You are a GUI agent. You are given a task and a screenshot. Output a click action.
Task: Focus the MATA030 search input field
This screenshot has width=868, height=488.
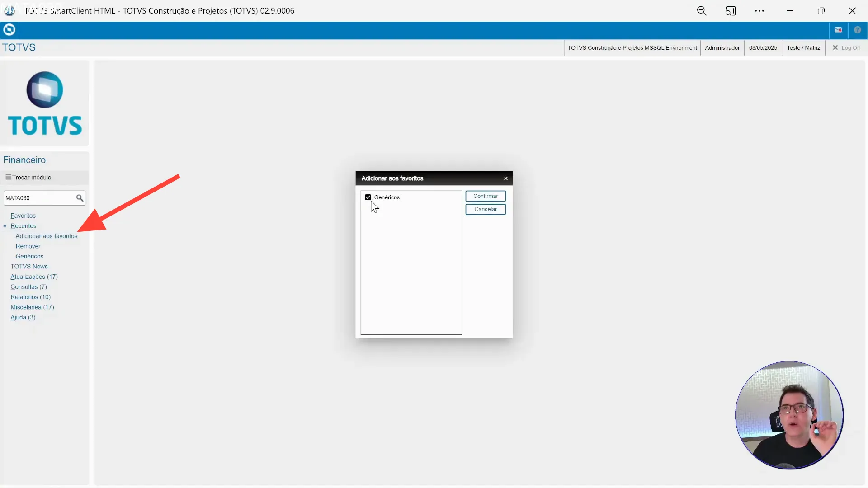38,198
